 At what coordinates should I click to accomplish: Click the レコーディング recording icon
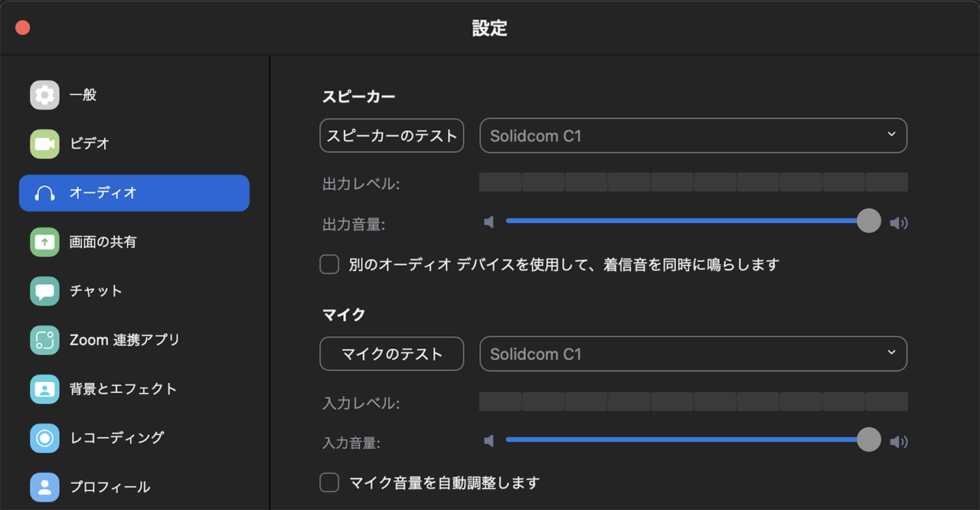click(44, 438)
